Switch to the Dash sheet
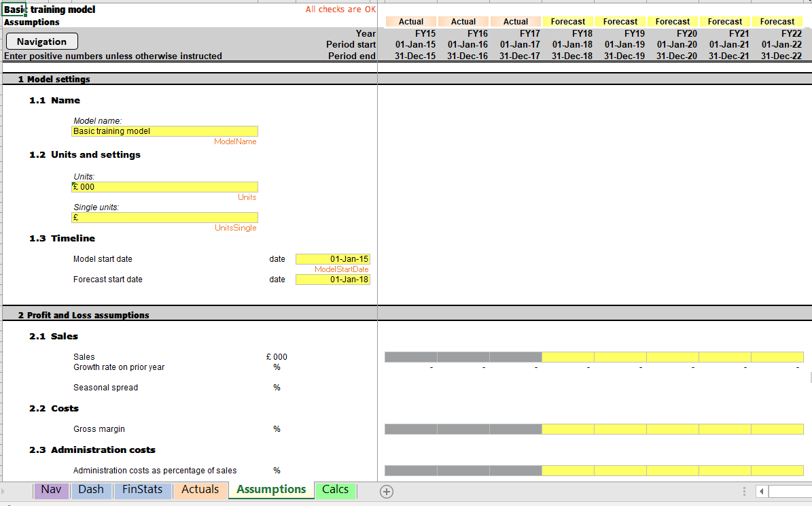This screenshot has height=506, width=812. [x=91, y=490]
